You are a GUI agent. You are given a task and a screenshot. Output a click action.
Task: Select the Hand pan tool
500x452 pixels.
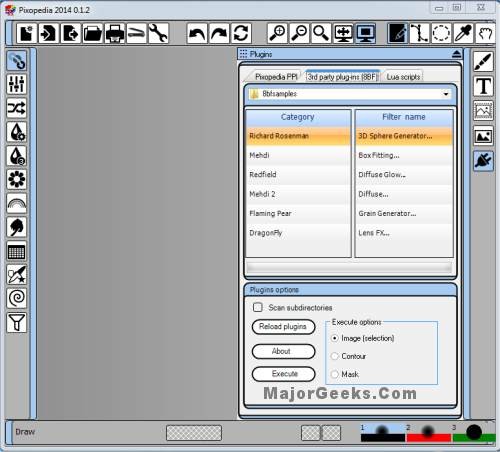point(485,33)
